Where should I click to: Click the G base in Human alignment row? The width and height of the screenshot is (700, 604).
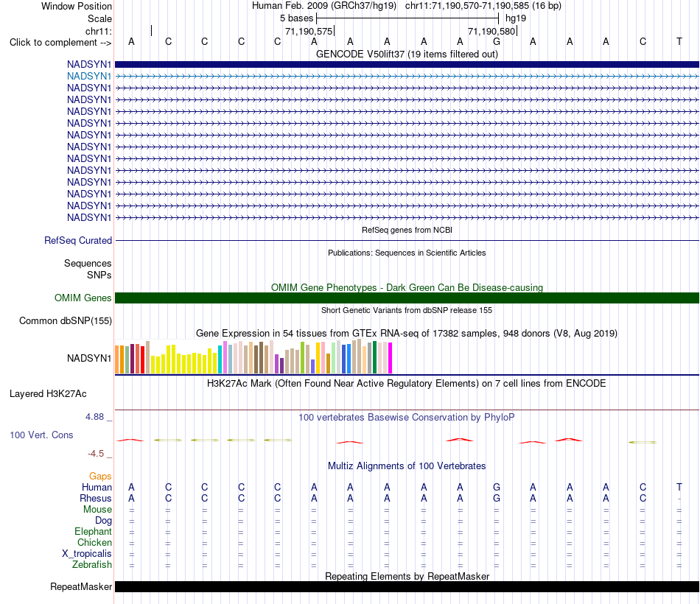(497, 487)
